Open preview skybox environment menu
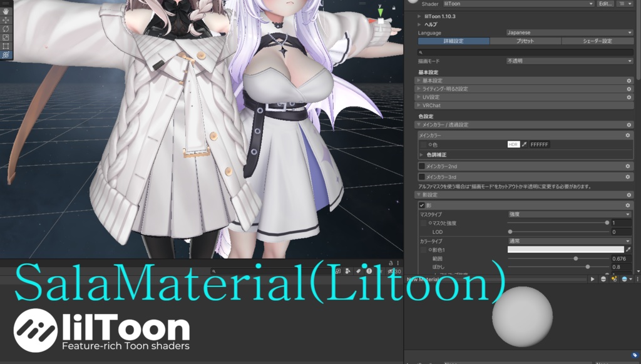This screenshot has width=641, height=364. [x=626, y=279]
